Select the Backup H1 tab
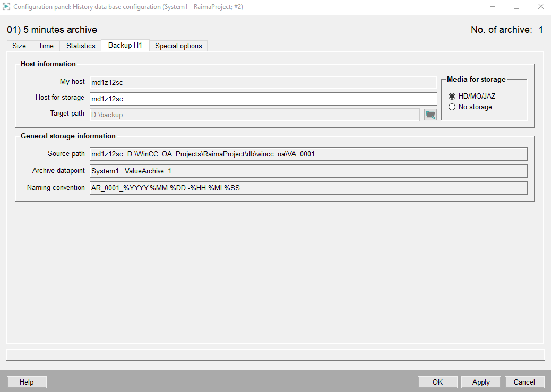551x392 pixels. 125,46
